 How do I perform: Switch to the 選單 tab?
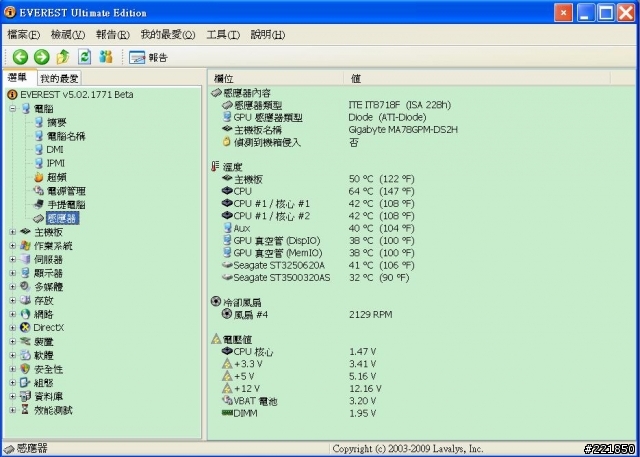coord(19,78)
